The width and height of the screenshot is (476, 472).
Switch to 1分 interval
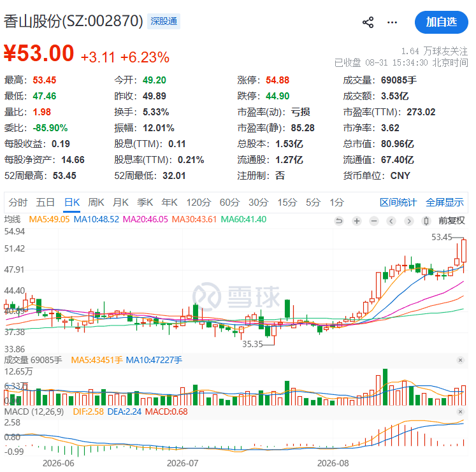[336, 202]
